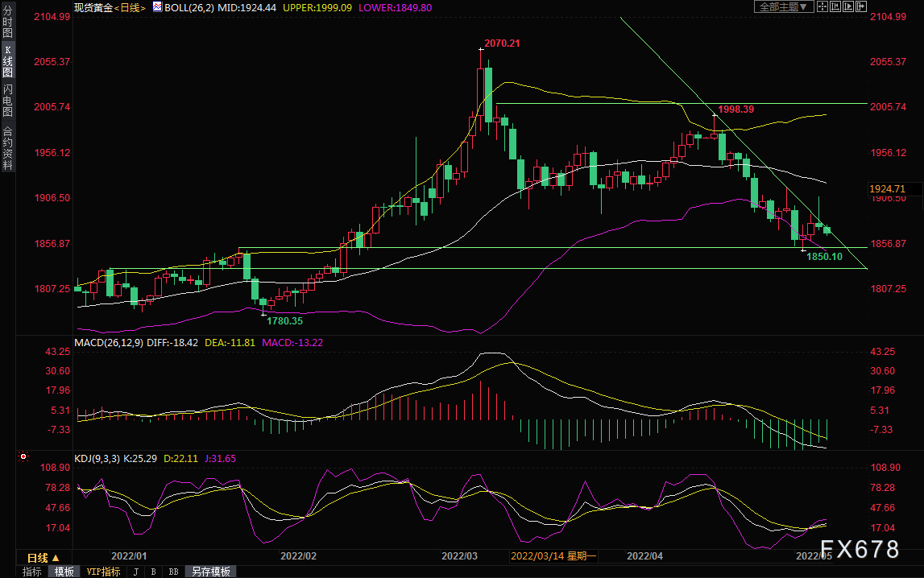The width and height of the screenshot is (924, 578).
Task: Click the BOLL indicator icon beside title
Action: tap(157, 7)
